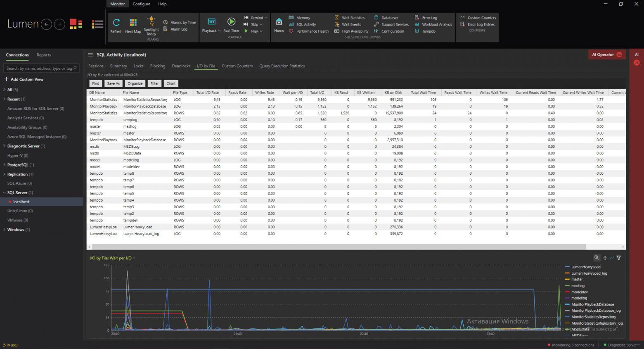Open the Playback dropdown
This screenshot has height=349, width=644.
(x=211, y=25)
